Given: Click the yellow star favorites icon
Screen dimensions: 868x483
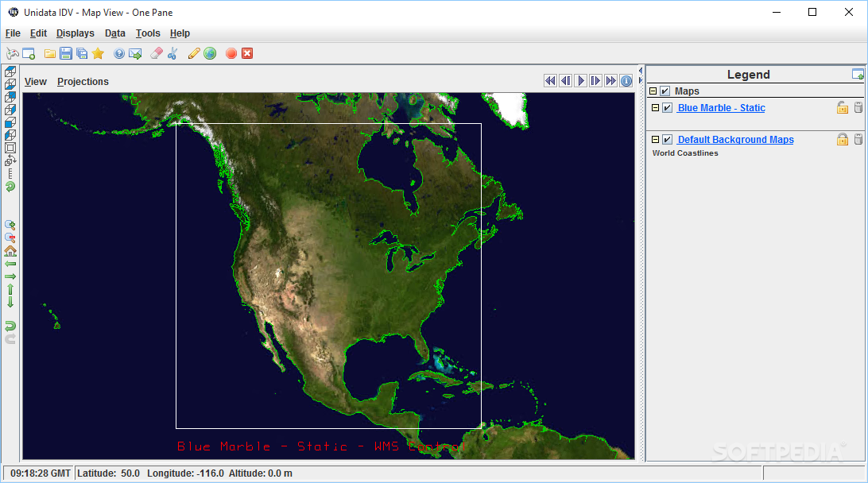Looking at the screenshot, I should tap(98, 53).
